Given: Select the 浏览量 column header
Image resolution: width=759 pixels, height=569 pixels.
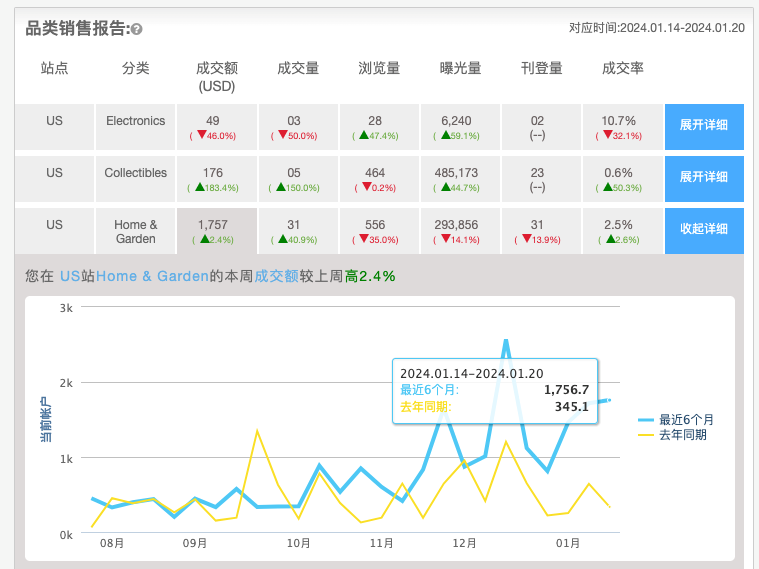Looking at the screenshot, I should (x=379, y=68).
